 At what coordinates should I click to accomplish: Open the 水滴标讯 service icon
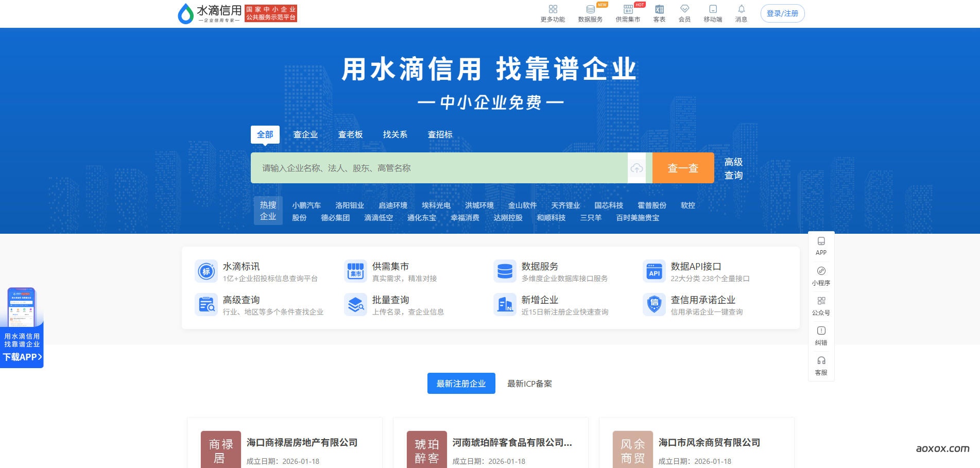click(x=206, y=271)
